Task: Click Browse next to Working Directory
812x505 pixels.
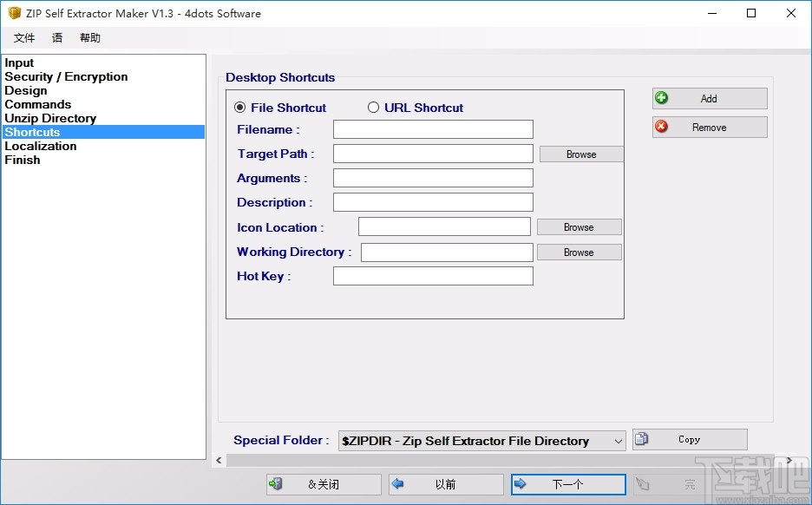Action: click(x=579, y=252)
